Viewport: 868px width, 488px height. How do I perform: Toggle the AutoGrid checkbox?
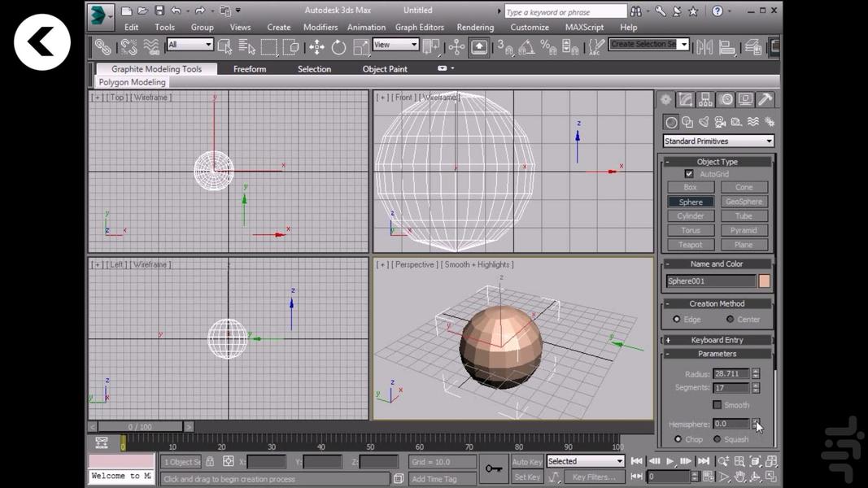point(688,173)
